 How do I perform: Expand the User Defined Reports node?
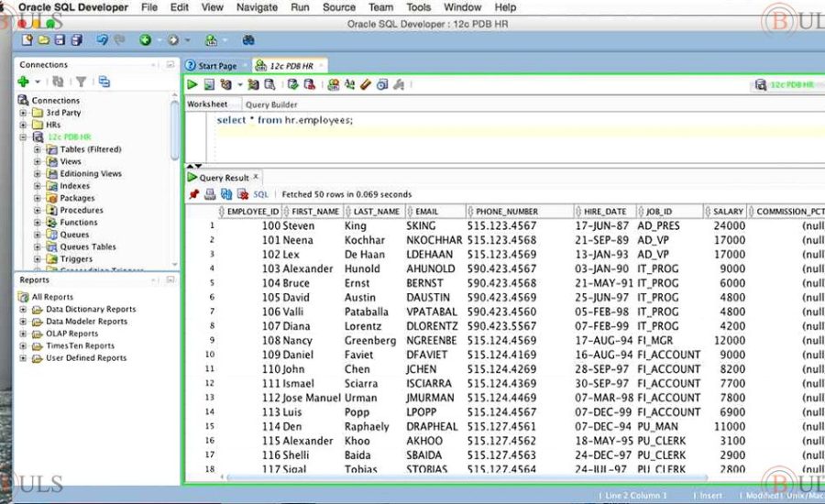(23, 357)
